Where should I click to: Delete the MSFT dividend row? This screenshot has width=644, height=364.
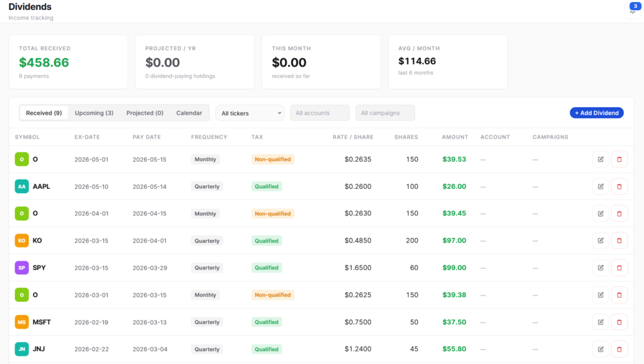pos(619,322)
